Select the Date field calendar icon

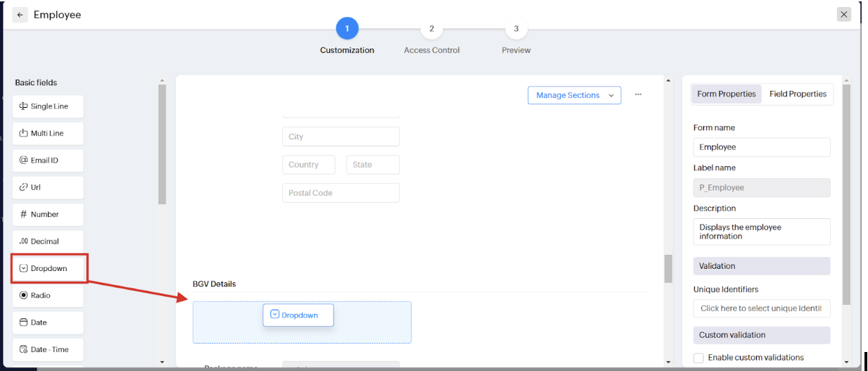[23, 322]
